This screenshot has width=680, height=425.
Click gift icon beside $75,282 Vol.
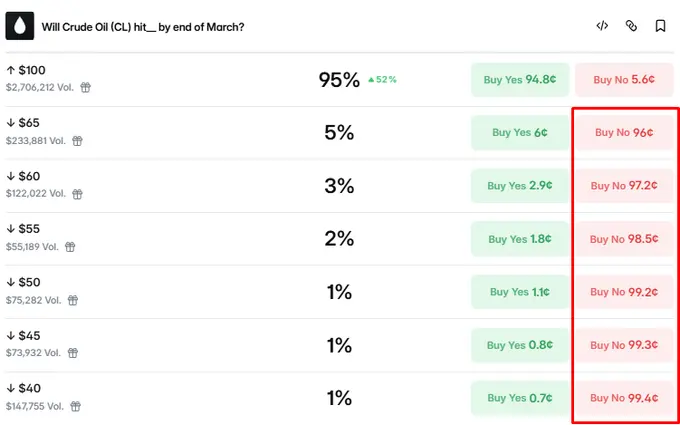pyautogui.click(x=73, y=300)
